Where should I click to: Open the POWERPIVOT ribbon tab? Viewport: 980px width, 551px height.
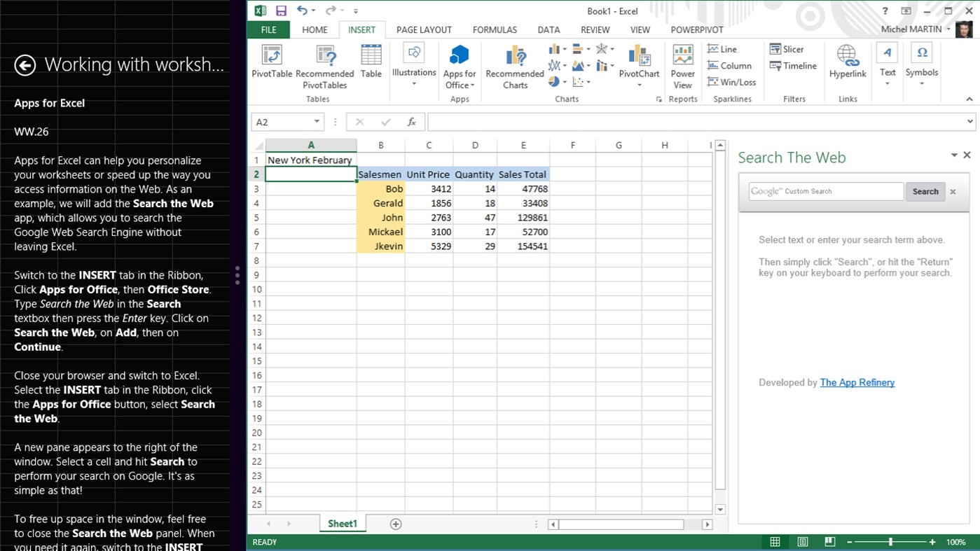[697, 29]
